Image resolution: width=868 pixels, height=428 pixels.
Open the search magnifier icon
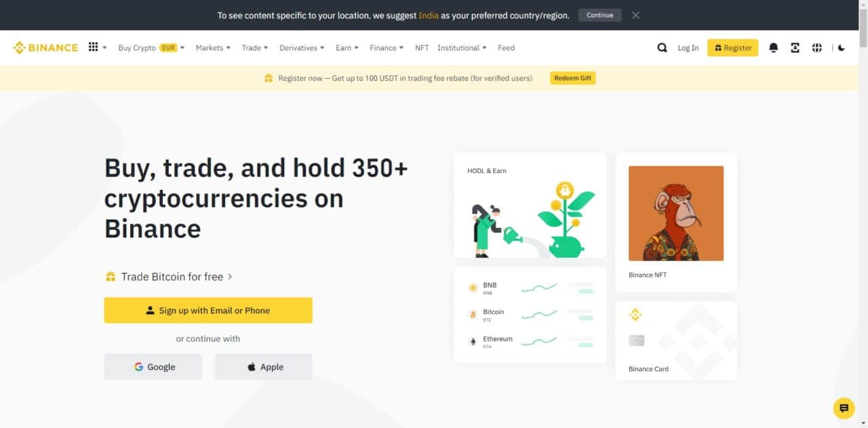coord(662,47)
